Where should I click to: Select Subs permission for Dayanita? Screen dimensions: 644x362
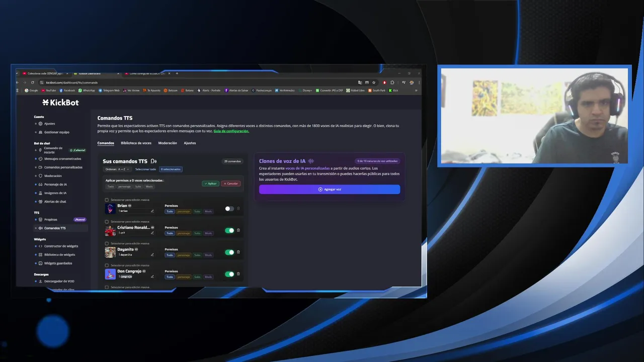(x=197, y=255)
